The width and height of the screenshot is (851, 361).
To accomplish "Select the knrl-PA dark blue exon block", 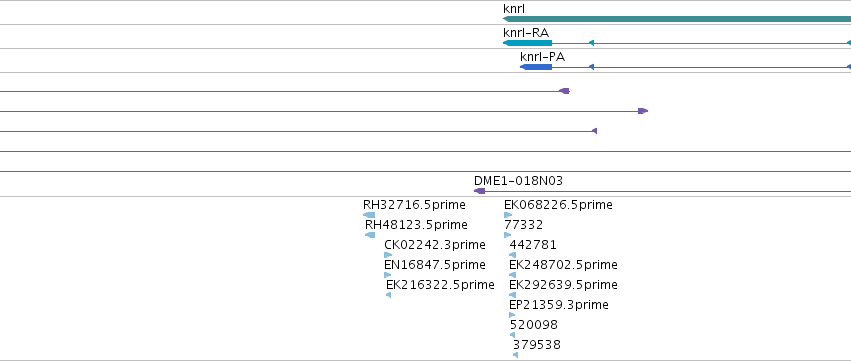I will point(536,67).
